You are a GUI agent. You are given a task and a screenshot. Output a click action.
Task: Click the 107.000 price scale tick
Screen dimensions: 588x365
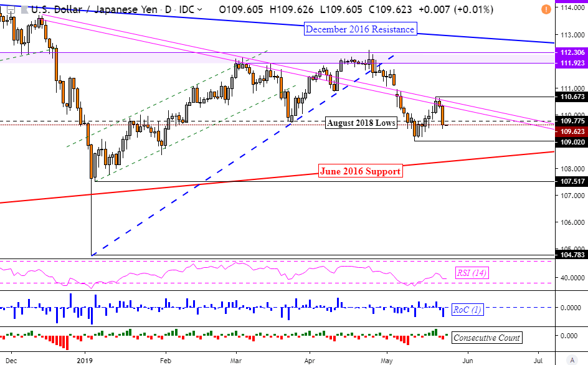572,196
